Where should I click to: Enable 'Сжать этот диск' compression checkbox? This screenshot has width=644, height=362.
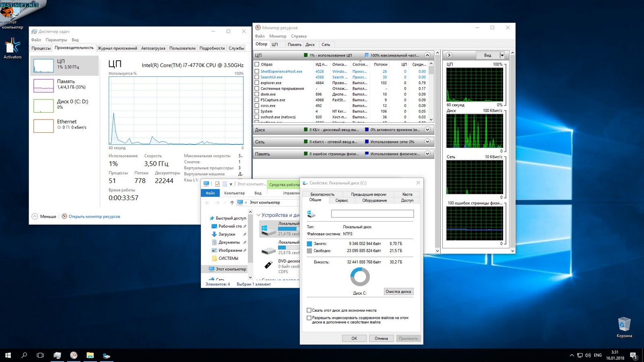[x=309, y=310]
